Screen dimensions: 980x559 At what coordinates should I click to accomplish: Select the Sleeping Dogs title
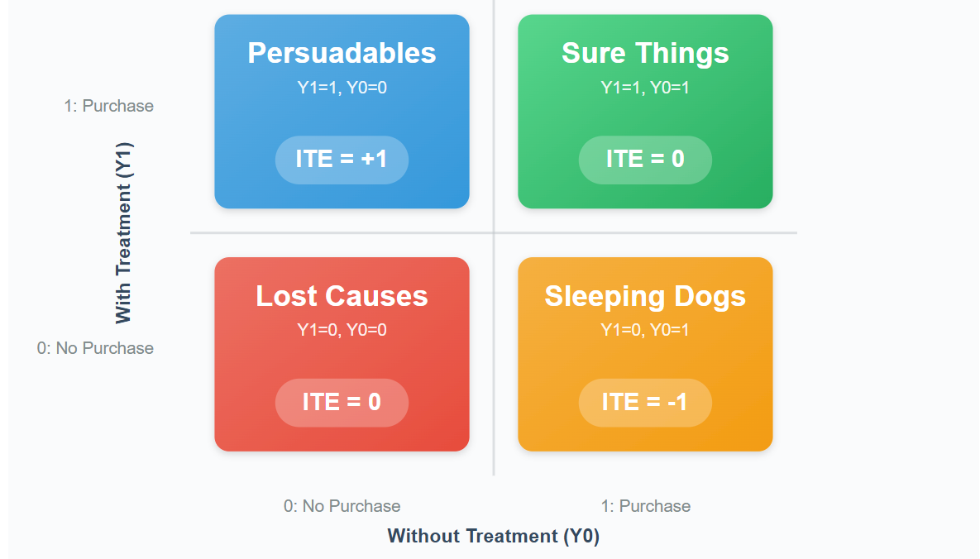point(645,296)
